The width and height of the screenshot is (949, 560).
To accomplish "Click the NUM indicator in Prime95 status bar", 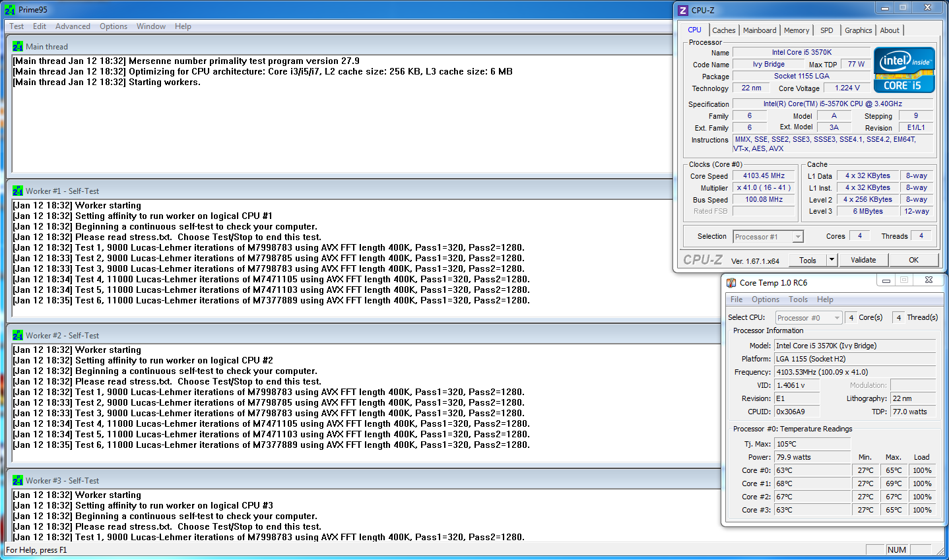I will (x=897, y=550).
